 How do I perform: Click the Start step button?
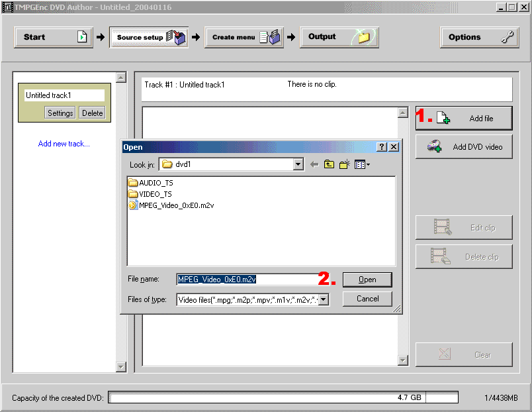coord(54,37)
